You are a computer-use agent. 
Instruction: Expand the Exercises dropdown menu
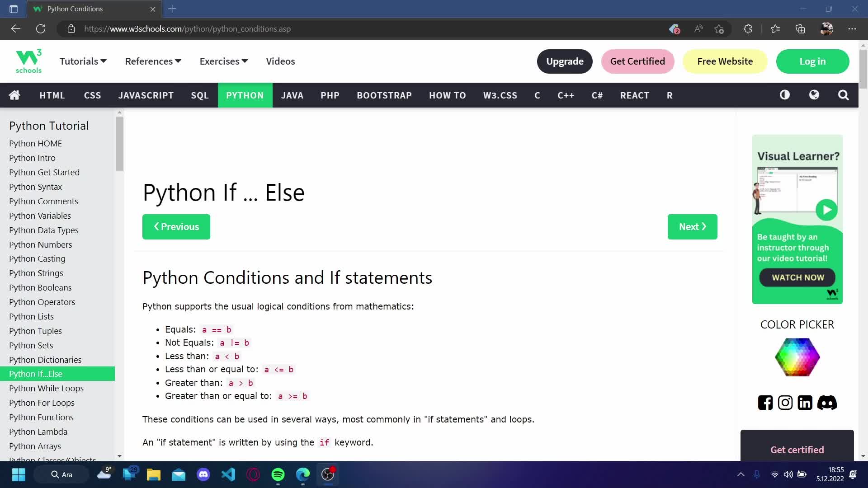pos(224,61)
